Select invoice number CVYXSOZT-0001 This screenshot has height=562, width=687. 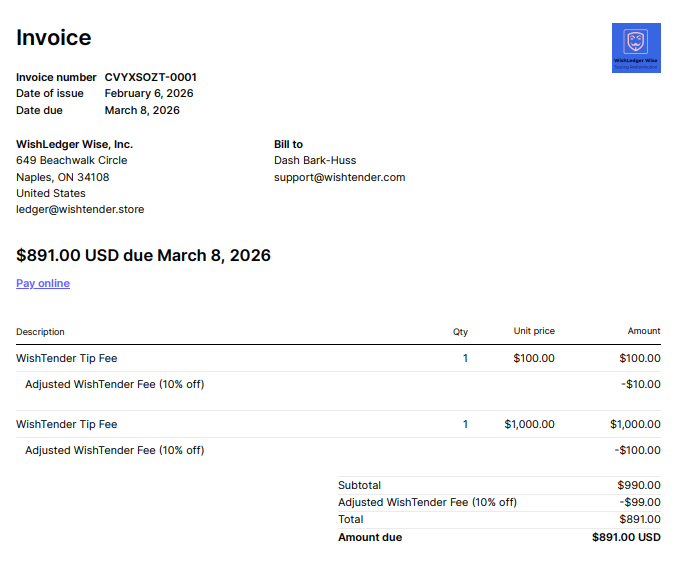150,77
